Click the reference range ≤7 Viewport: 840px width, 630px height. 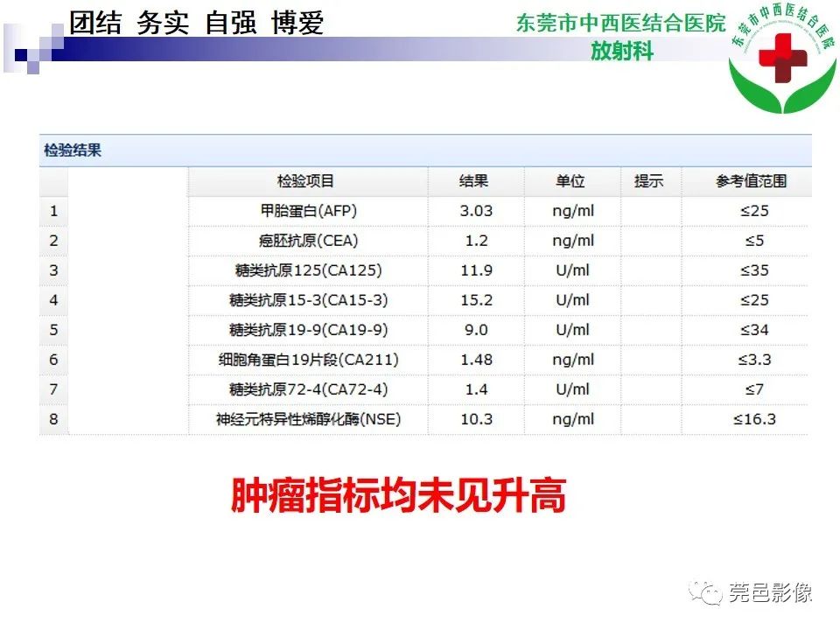tap(754, 388)
